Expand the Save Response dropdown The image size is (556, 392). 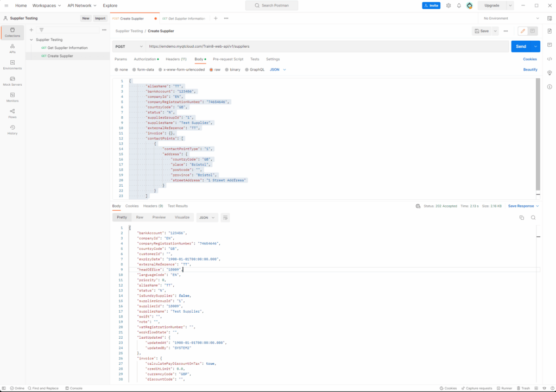(523, 206)
